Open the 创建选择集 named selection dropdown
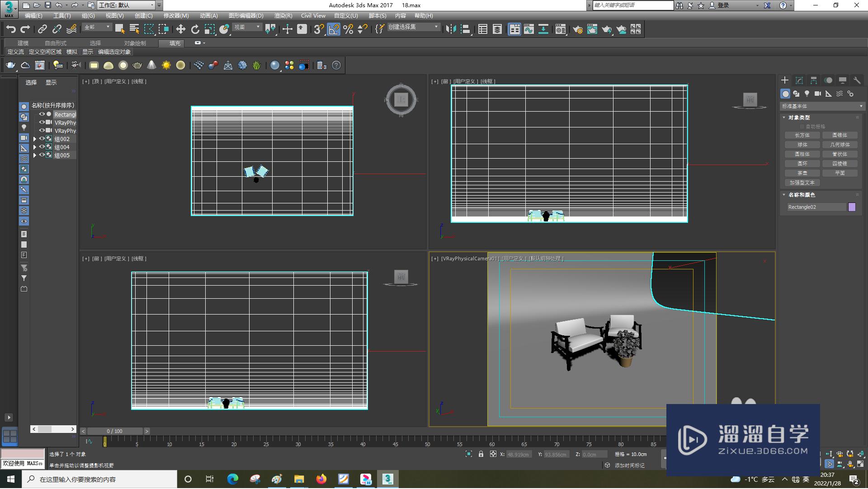The width and height of the screenshot is (868, 489). (x=413, y=27)
